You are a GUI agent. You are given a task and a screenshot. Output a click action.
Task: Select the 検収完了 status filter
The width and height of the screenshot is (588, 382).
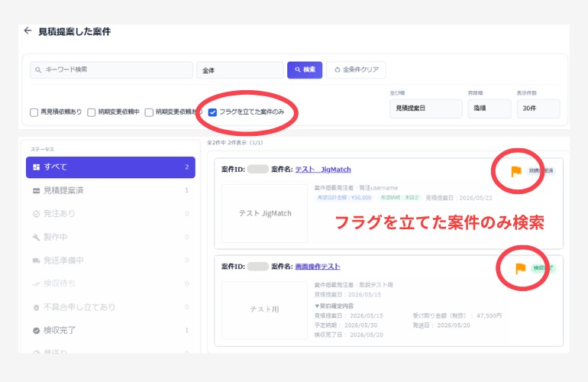tap(111, 331)
